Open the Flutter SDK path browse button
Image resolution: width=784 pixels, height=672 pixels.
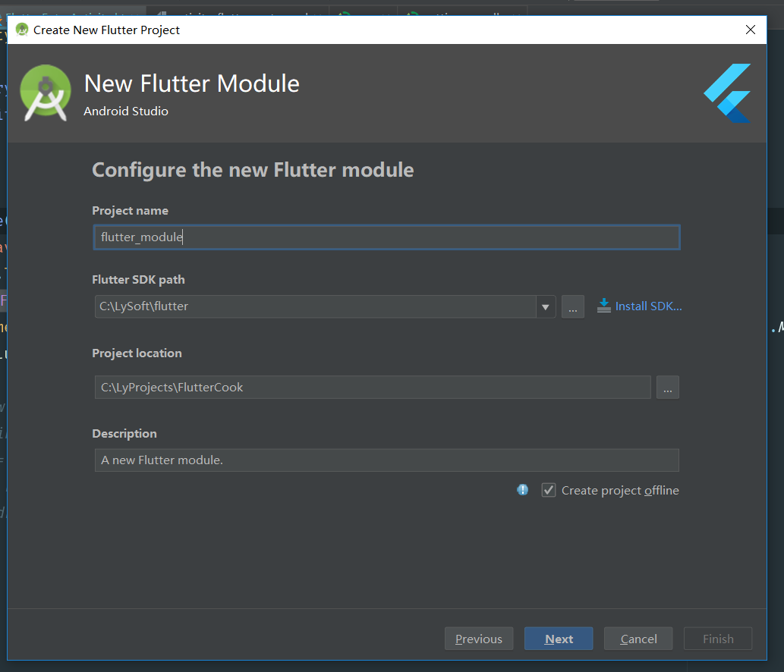pyautogui.click(x=572, y=306)
